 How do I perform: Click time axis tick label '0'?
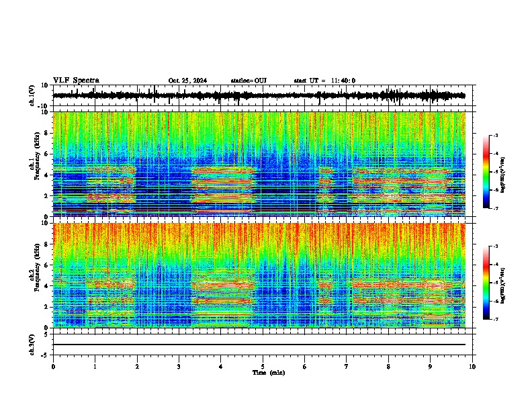[x=53, y=367]
